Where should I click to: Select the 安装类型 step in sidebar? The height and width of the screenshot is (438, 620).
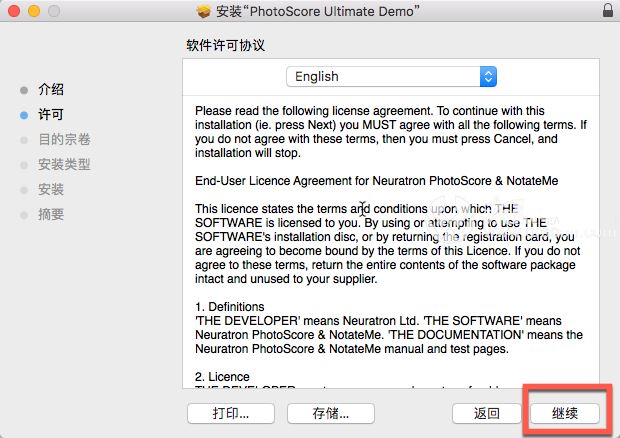[64, 164]
